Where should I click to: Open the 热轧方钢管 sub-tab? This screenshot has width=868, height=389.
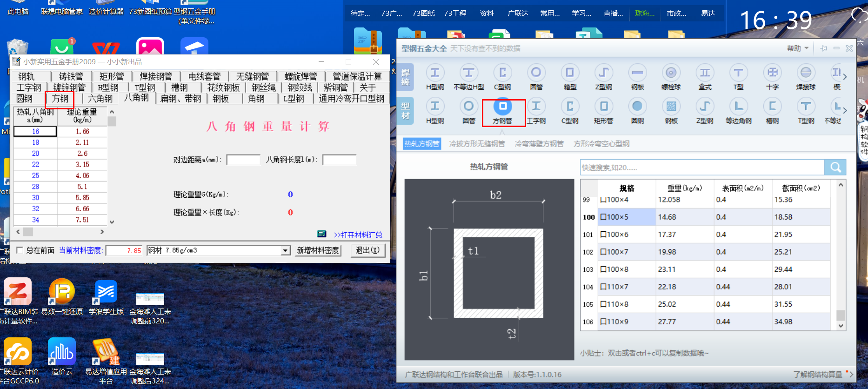pyautogui.click(x=421, y=144)
